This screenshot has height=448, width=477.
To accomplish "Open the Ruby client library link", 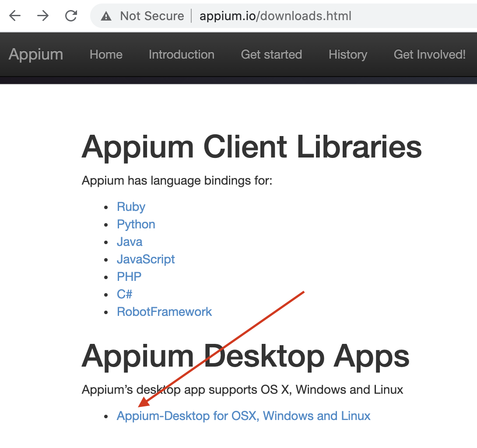I will pyautogui.click(x=131, y=207).
